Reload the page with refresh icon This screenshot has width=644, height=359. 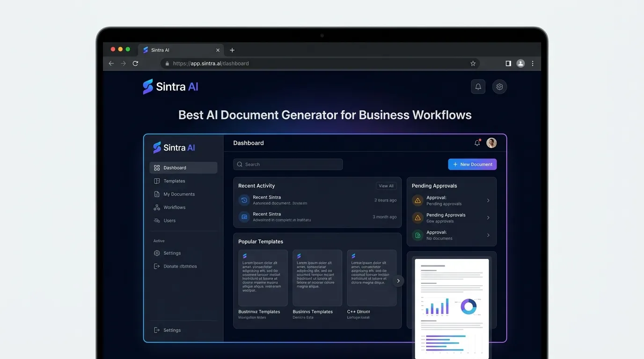click(136, 64)
